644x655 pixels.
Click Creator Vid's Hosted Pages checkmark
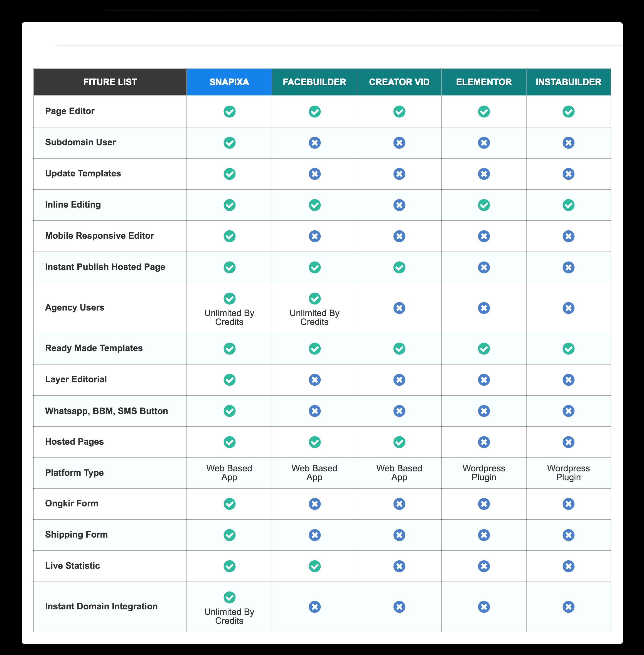click(399, 442)
